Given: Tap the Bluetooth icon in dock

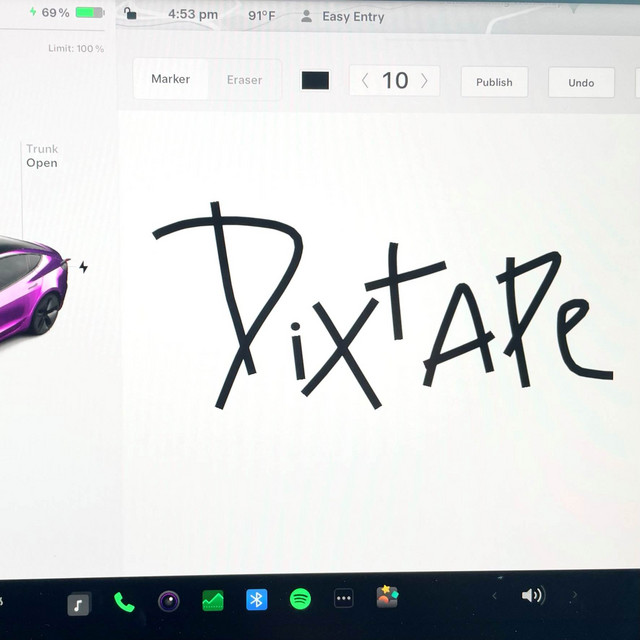Looking at the screenshot, I should (x=257, y=600).
